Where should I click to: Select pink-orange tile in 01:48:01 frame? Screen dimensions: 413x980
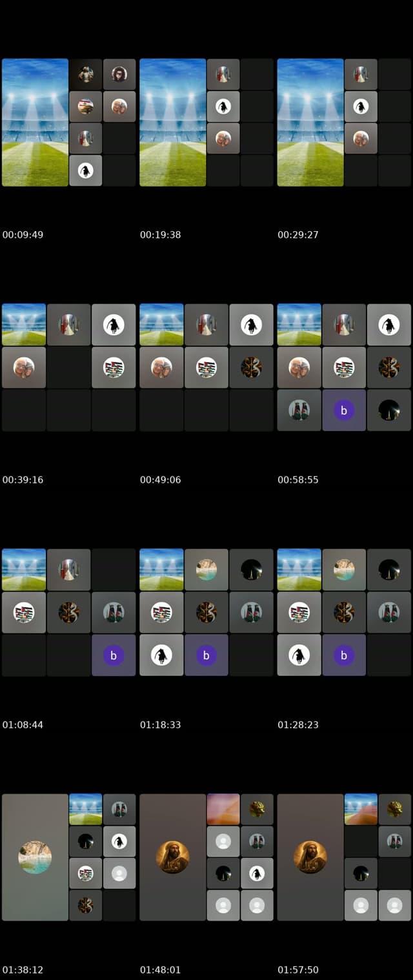tap(223, 809)
